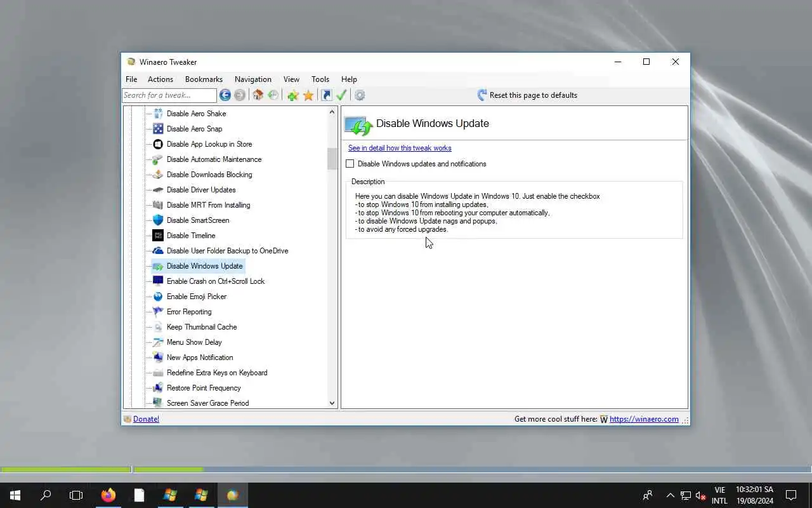The width and height of the screenshot is (812, 508).
Task: Click the Windows Start button
Action: 15,495
